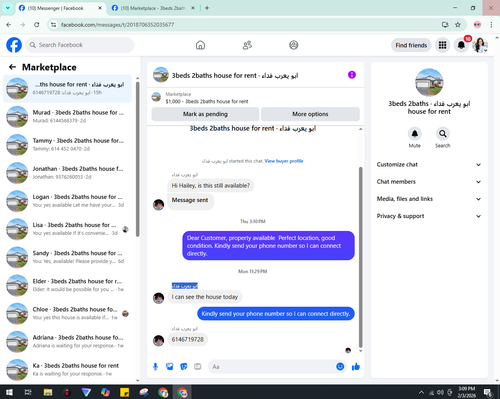Viewport: 500px width, 399px height.
Task: Open new browser tab plus button
Action: point(207,8)
